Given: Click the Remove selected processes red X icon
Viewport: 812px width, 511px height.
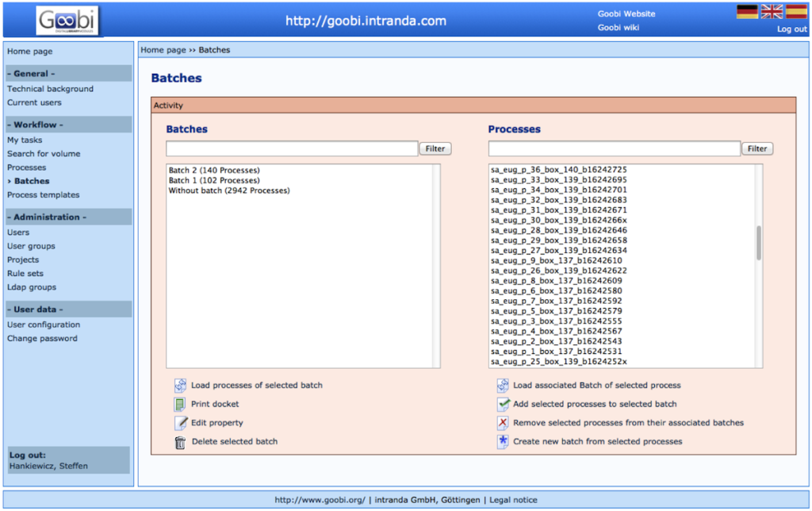Looking at the screenshot, I should click(x=502, y=422).
